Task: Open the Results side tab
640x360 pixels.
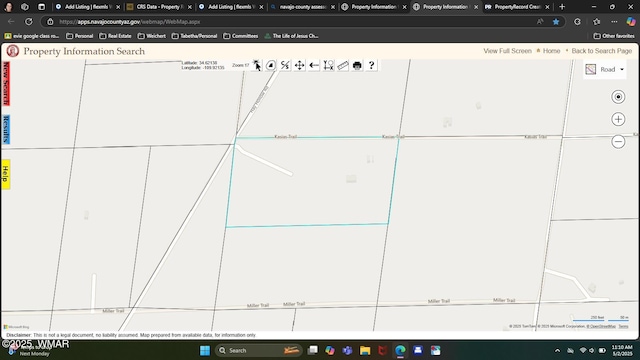Action: click(x=6, y=129)
